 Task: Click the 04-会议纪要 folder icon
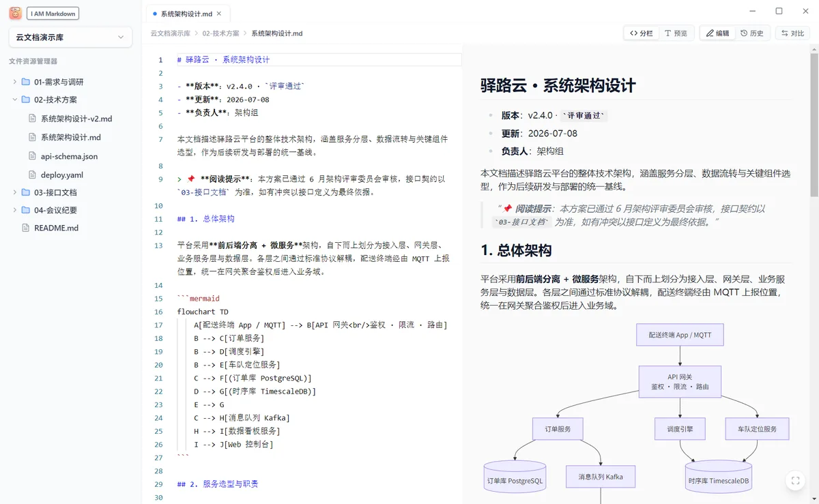[26, 210]
